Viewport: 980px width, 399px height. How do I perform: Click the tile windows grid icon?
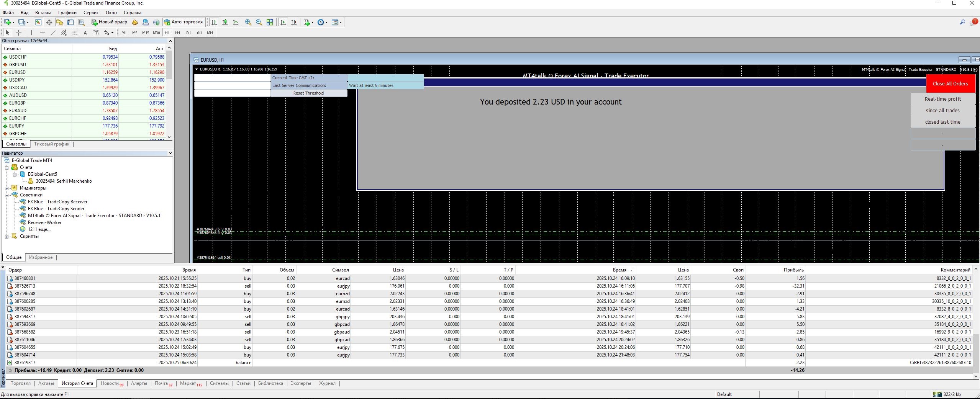click(270, 22)
